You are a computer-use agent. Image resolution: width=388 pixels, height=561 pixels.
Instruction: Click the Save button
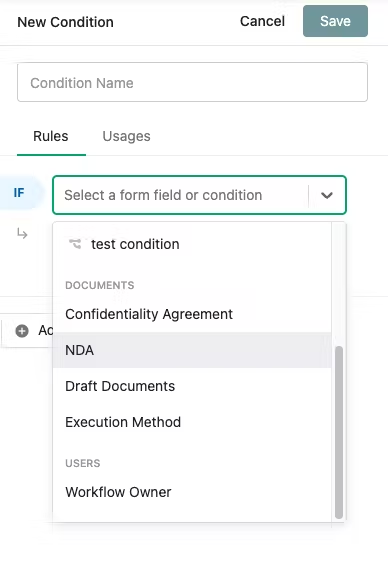[x=335, y=21]
